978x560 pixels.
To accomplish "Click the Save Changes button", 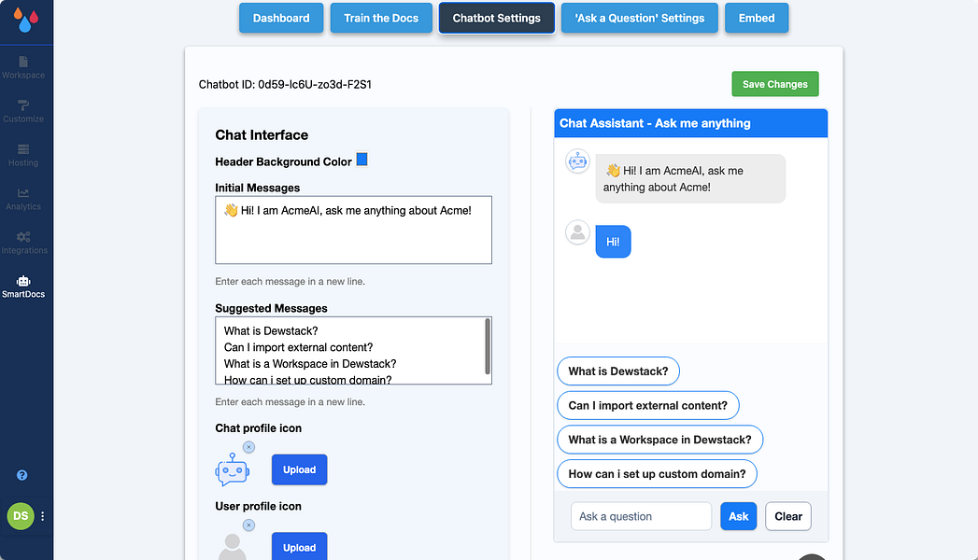I will pyautogui.click(x=774, y=84).
